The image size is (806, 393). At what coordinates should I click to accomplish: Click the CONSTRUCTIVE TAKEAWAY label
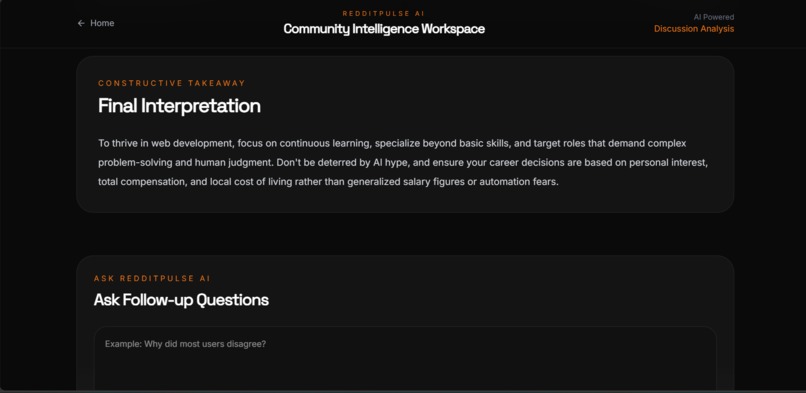click(x=172, y=83)
